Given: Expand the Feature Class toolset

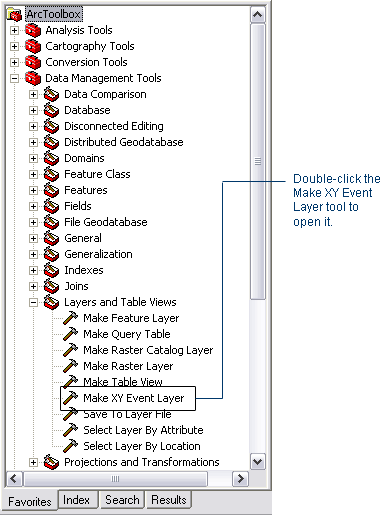Looking at the screenshot, I should 33,174.
